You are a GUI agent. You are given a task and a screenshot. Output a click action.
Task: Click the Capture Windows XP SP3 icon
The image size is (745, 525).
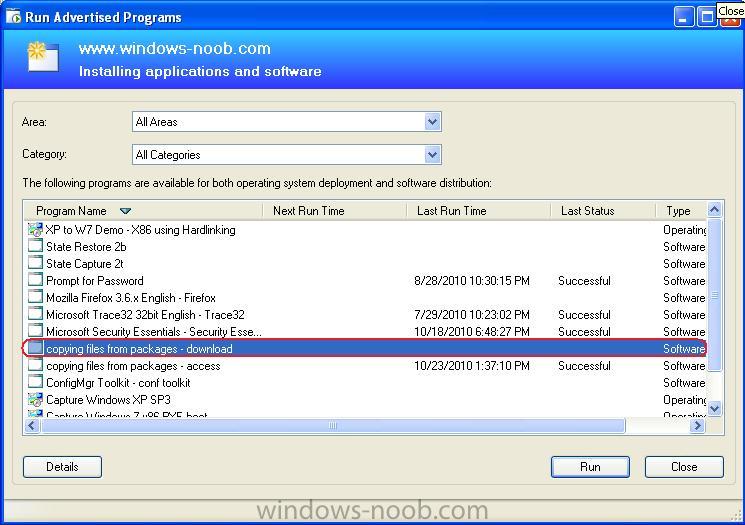pos(35,400)
